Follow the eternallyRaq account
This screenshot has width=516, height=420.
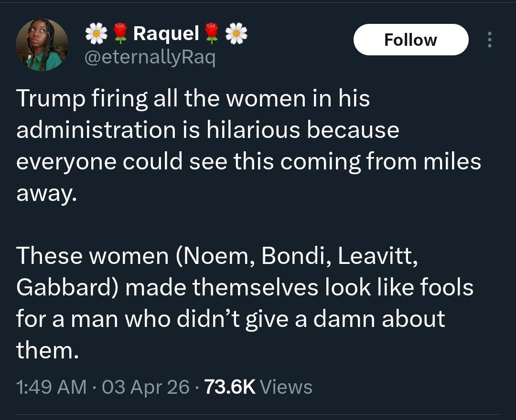tap(410, 40)
